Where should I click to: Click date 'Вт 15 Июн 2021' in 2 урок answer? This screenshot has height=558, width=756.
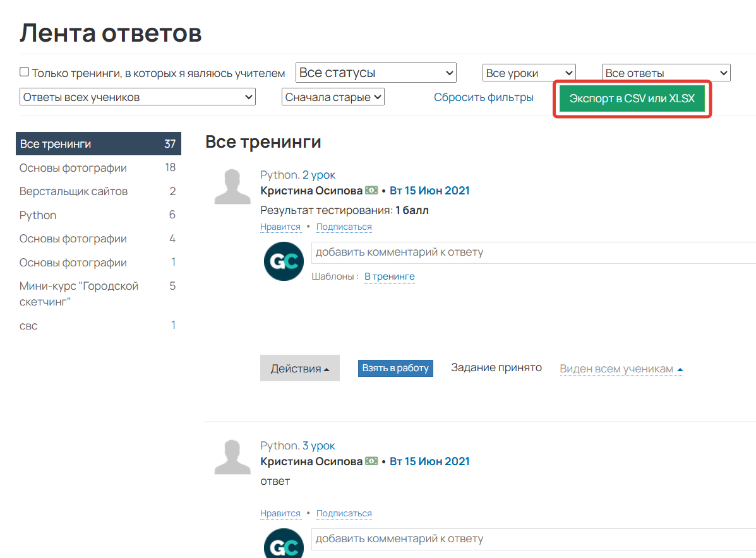429,191
